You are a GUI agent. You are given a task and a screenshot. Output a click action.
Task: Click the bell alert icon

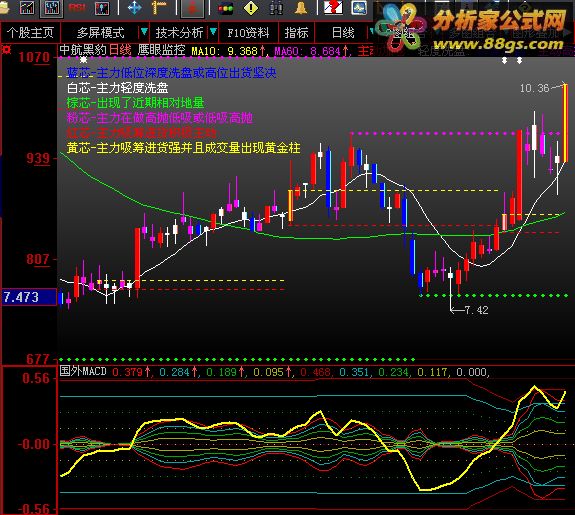(300, 8)
